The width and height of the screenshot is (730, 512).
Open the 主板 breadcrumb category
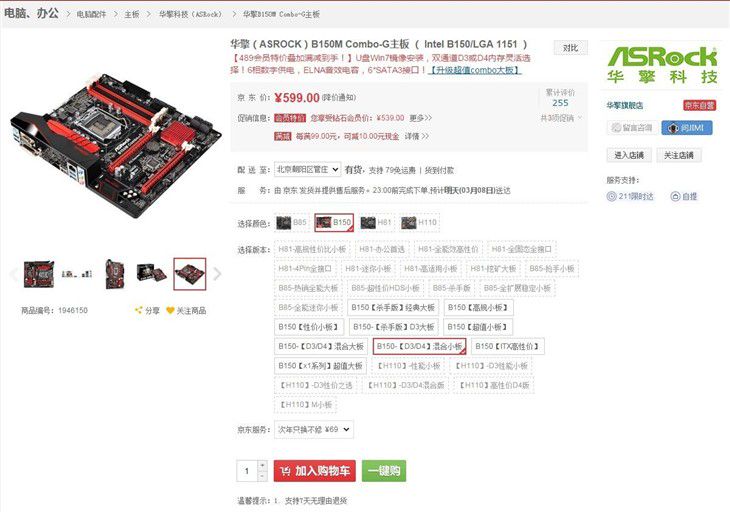pyautogui.click(x=132, y=14)
